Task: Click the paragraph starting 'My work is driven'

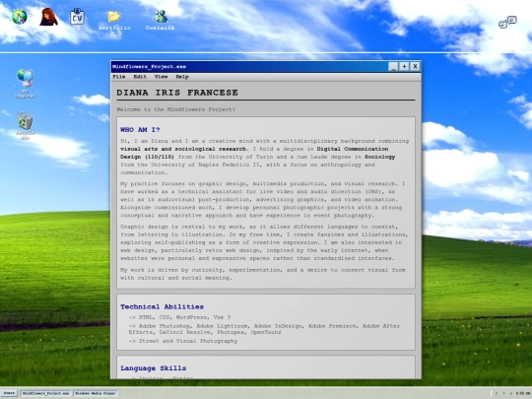Action: click(263, 274)
